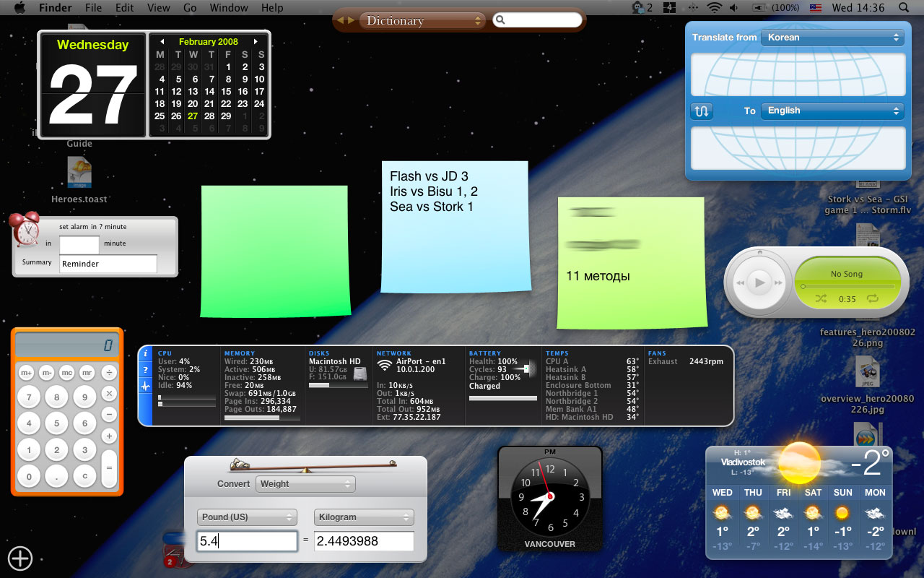Click the "11 методы" sticky note text
Viewport: 924px width, 578px height.
598,276
